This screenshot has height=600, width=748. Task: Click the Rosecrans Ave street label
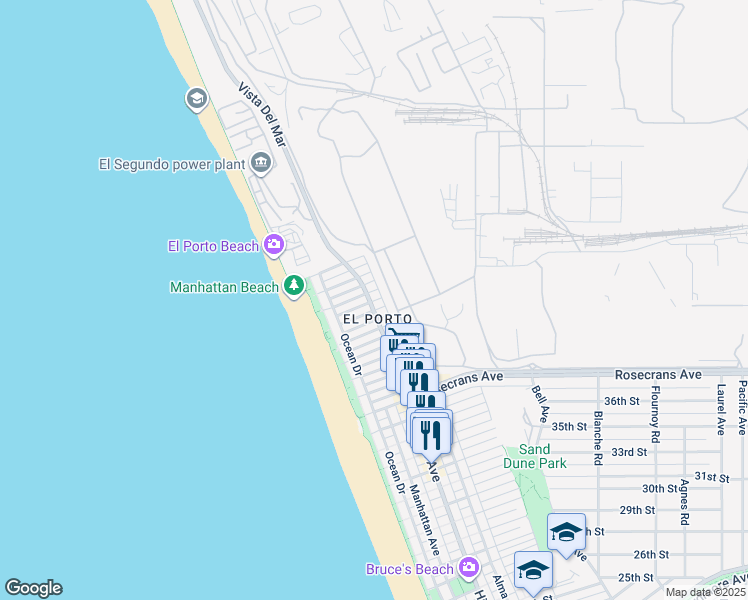click(658, 375)
